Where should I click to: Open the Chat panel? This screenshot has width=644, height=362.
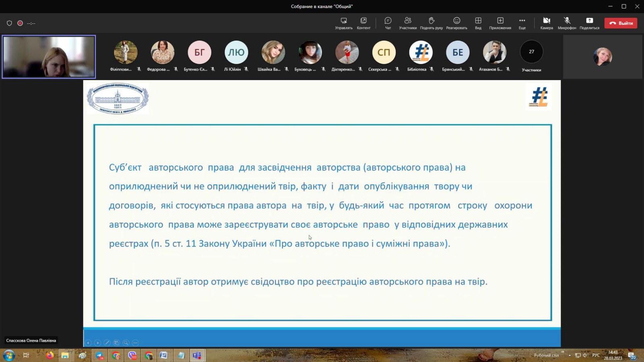tap(388, 23)
